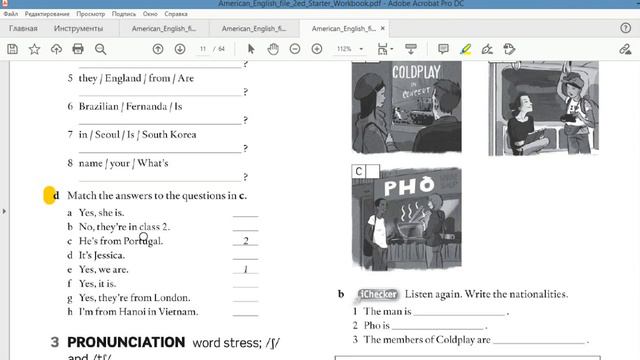Click the text "I'm from Hanoi in Vietnam."
This screenshot has width=640, height=360.
(x=138, y=311)
